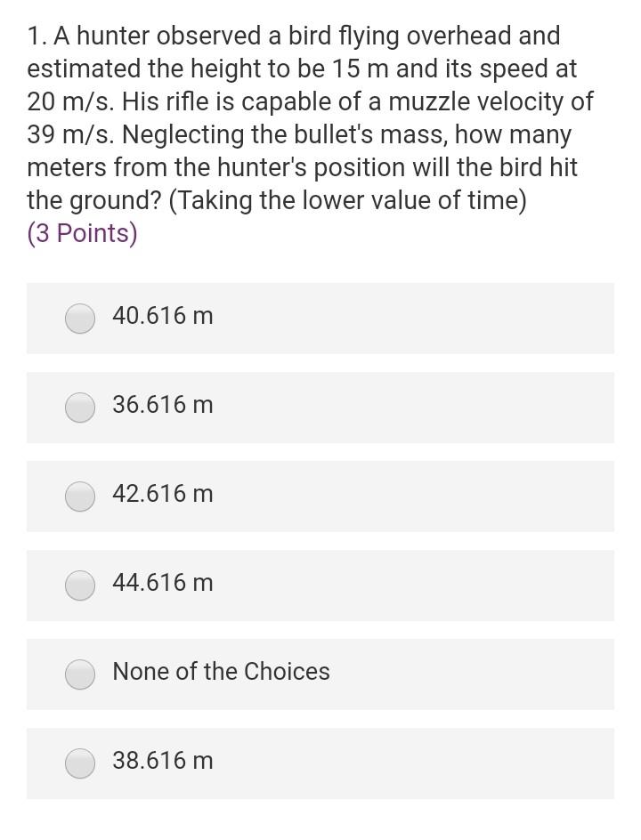
Task: Click the "36.616 m" answer label
Action: 163,405
